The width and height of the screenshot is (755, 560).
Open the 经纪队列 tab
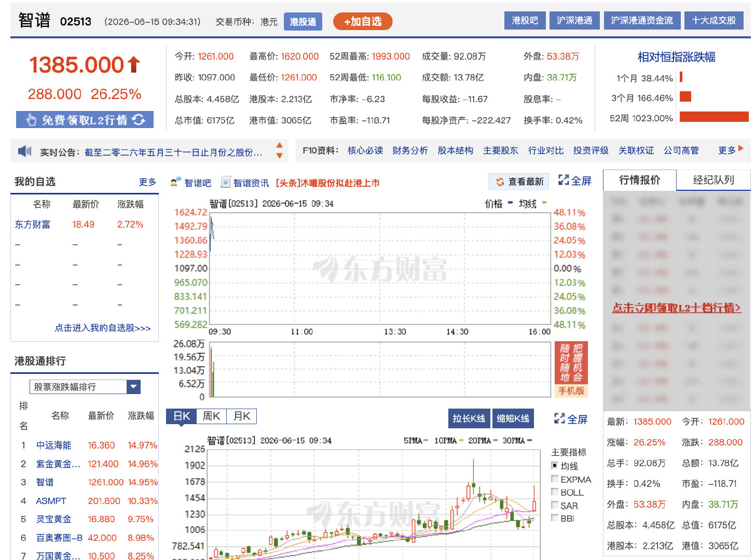tap(713, 180)
